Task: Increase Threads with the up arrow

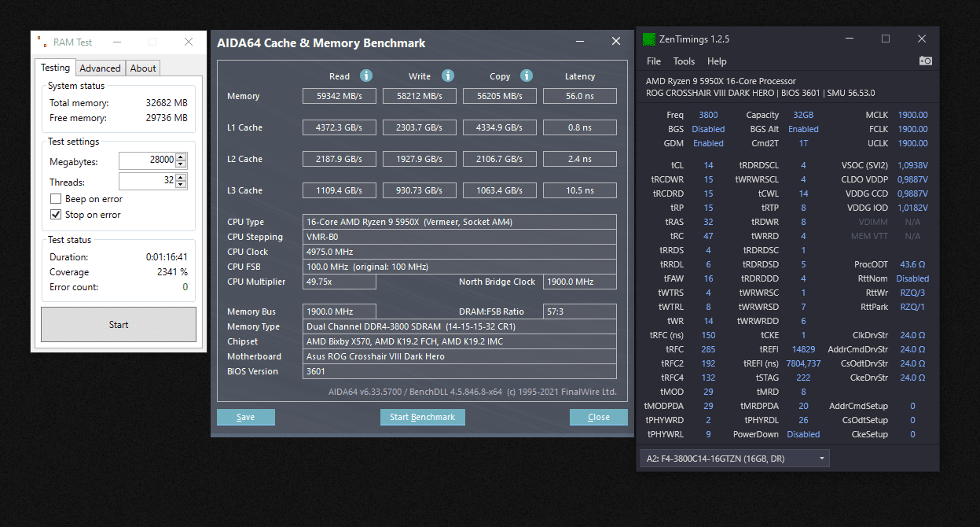Action: point(182,178)
